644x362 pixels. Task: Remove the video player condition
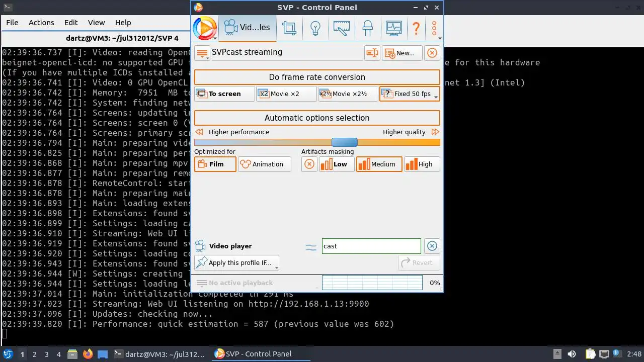point(432,246)
